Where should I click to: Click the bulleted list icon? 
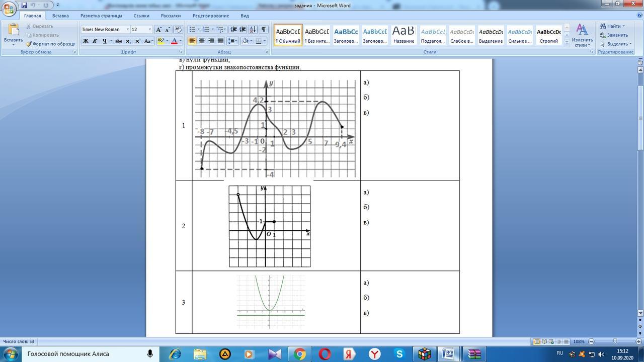[192, 30]
